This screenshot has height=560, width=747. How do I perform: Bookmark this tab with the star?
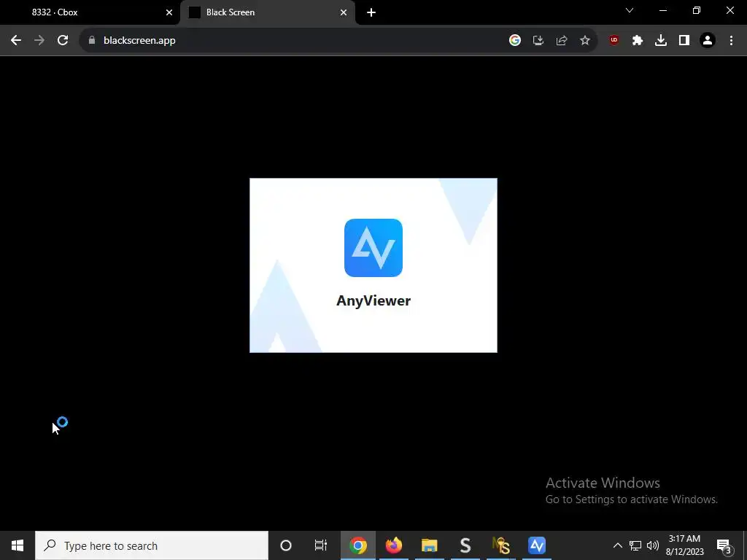point(585,41)
